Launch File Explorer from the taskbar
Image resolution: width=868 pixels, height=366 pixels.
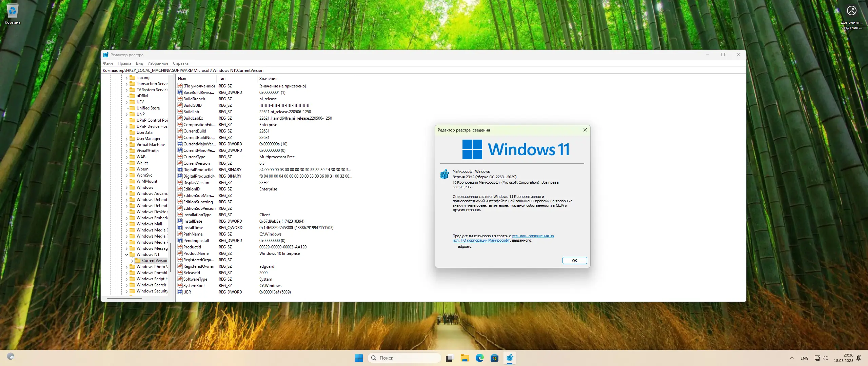point(465,358)
